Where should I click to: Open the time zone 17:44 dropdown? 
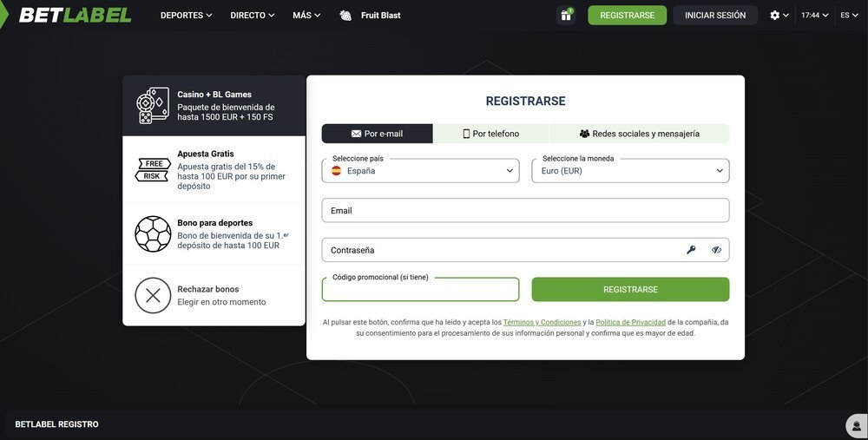coord(815,16)
